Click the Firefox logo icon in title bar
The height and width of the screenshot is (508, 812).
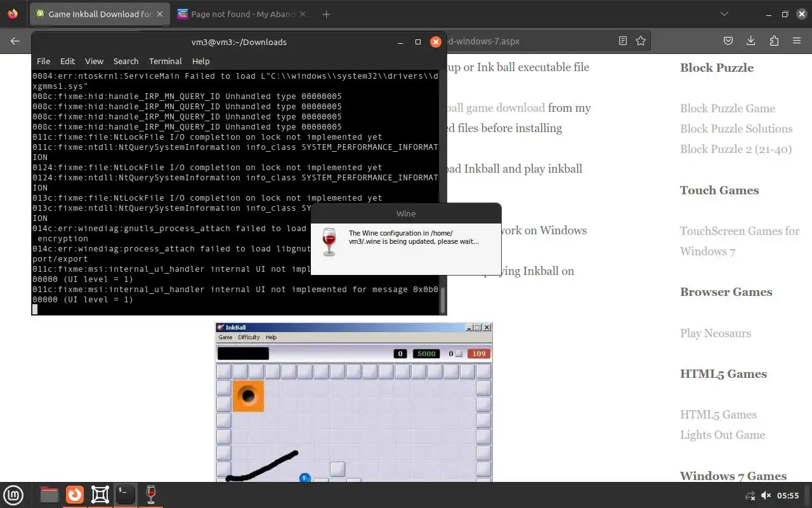[13, 14]
